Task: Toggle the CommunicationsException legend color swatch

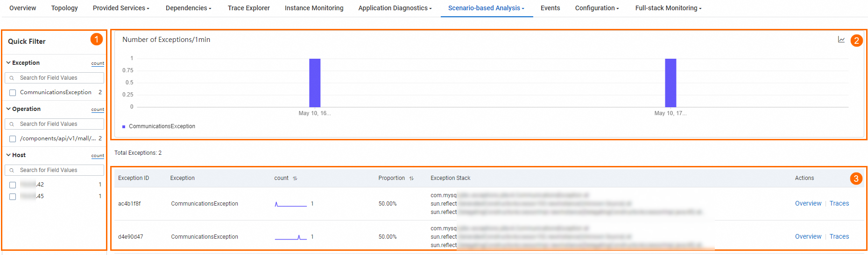Action: point(124,126)
